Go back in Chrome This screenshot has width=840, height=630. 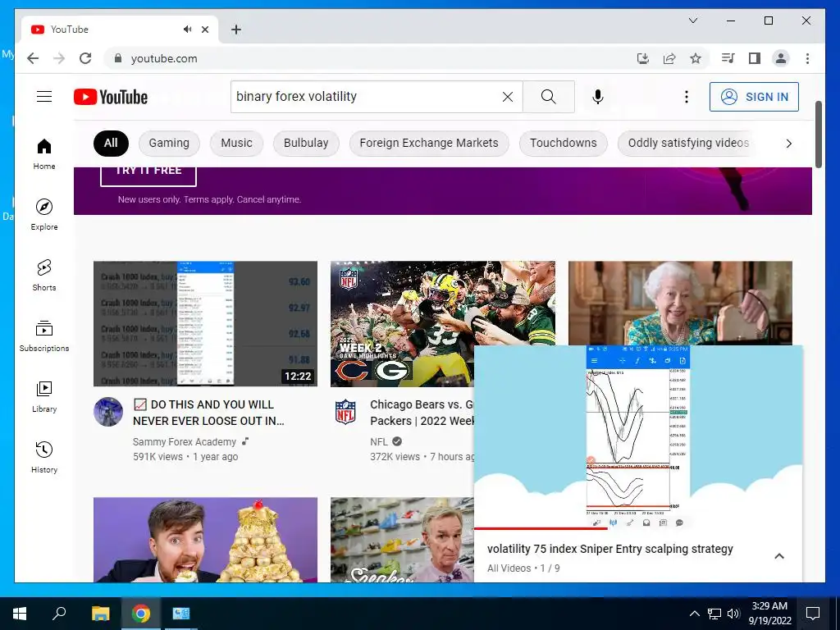pos(33,58)
